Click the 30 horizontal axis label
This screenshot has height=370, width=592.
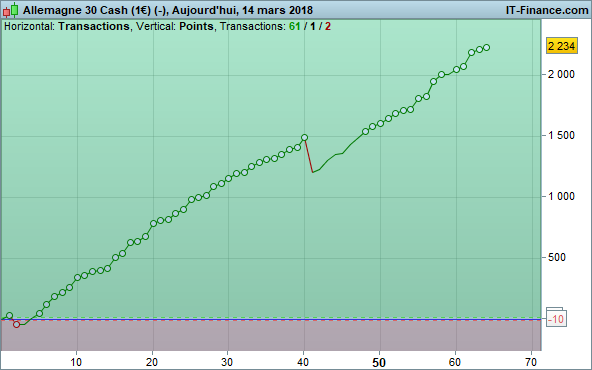click(227, 362)
